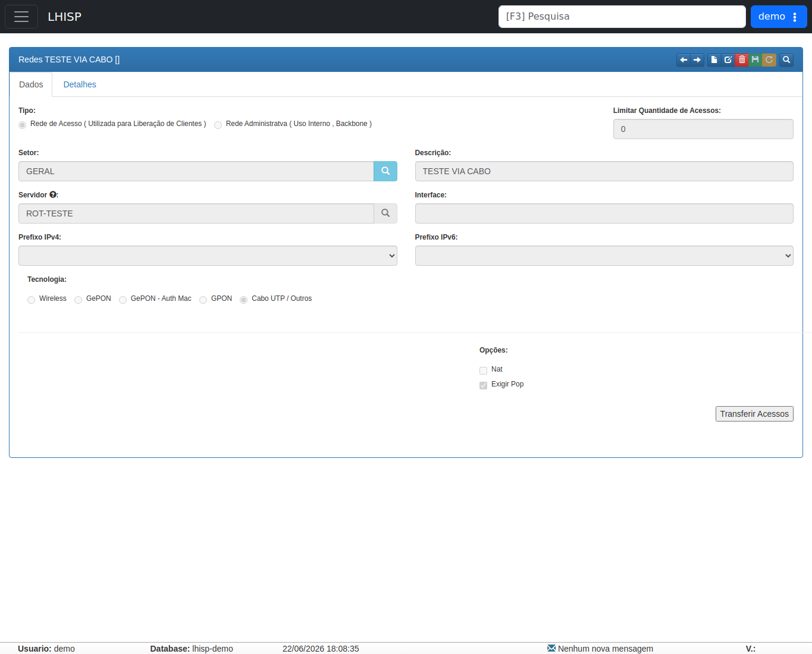Click the Database: lhisp-demo status entry
Viewport: 812px width, 654px height.
pyautogui.click(x=192, y=649)
